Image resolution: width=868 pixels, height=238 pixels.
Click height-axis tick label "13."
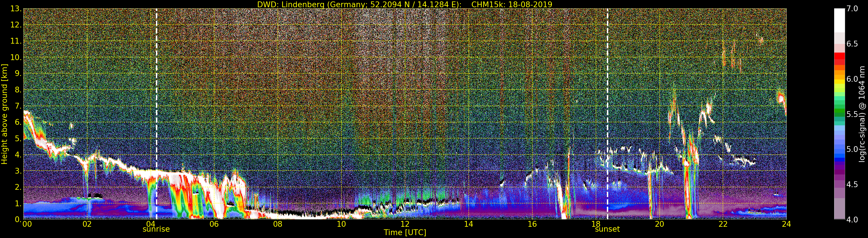click(16, 9)
